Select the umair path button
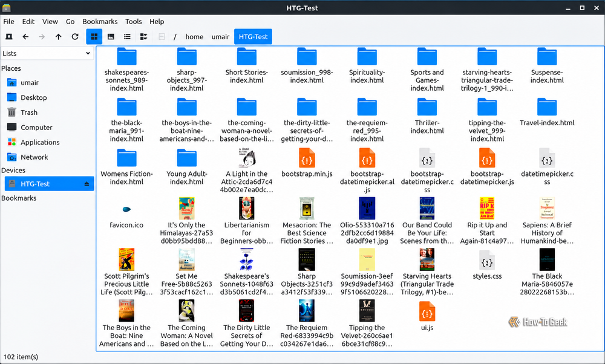This screenshot has width=605, height=364. pyautogui.click(x=220, y=37)
